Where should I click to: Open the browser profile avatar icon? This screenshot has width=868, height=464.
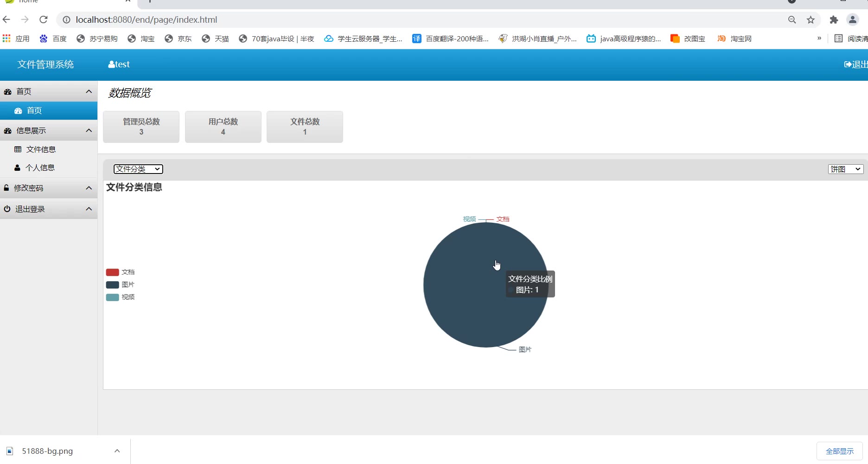pyautogui.click(x=853, y=19)
